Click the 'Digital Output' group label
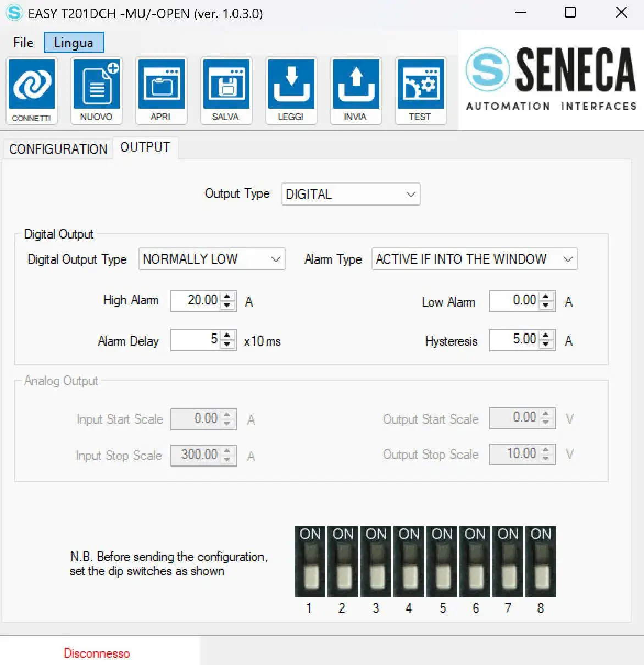The height and width of the screenshot is (665, 644). point(59,234)
